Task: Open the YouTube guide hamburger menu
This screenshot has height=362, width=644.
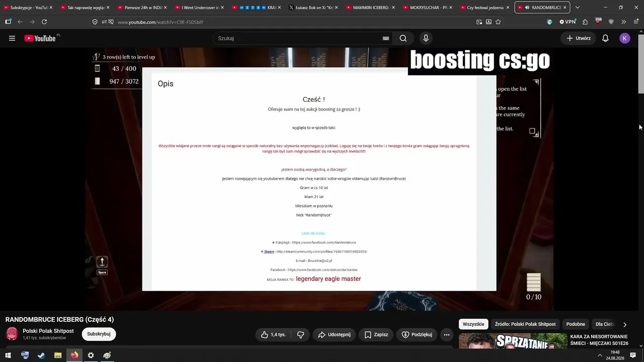Action: [12, 38]
